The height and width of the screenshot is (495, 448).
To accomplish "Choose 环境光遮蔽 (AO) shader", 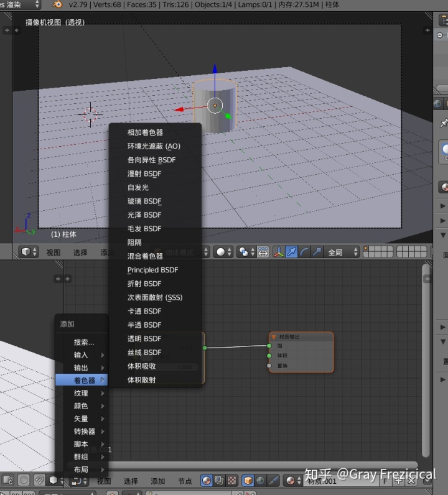I will pyautogui.click(x=155, y=146).
